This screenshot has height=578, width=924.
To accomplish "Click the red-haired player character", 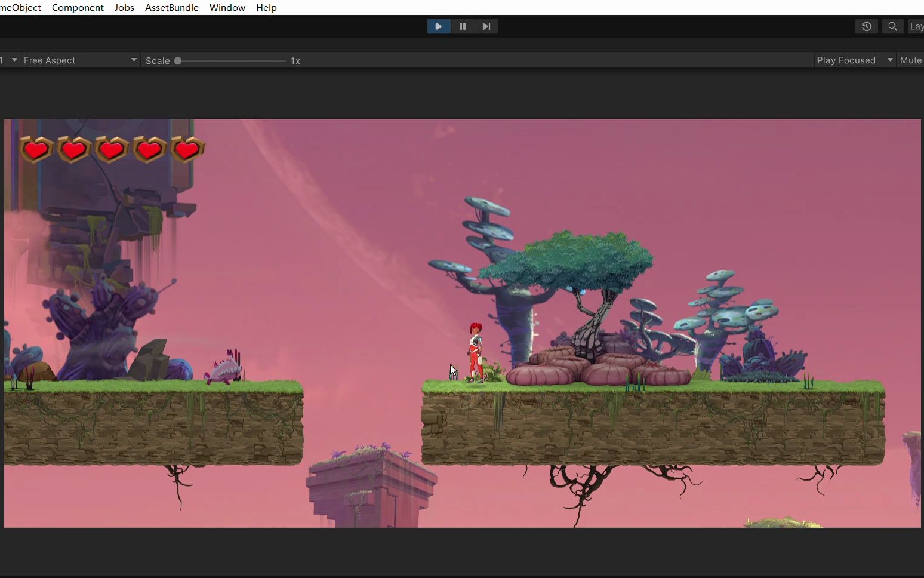I will (475, 352).
